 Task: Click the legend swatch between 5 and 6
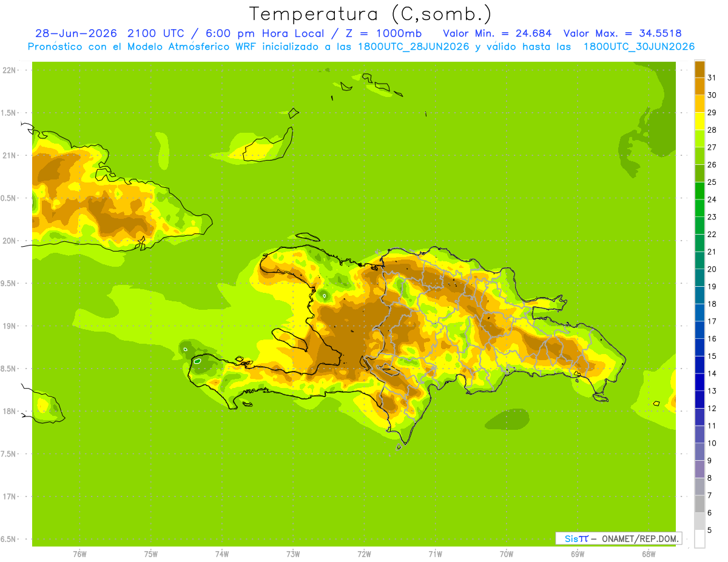[699, 521]
